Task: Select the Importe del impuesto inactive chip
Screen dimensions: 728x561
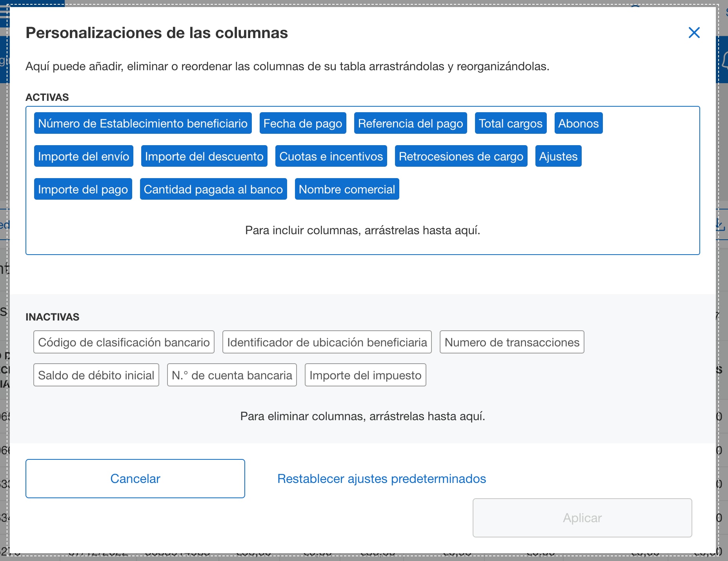Action: (x=365, y=375)
